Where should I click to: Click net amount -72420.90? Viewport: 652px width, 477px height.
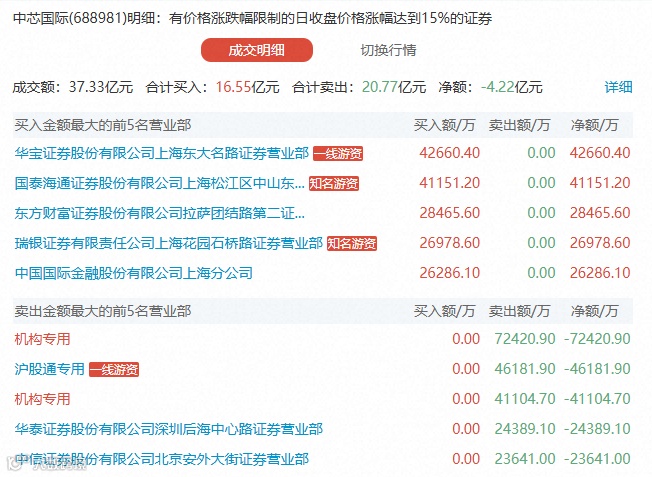(598, 339)
